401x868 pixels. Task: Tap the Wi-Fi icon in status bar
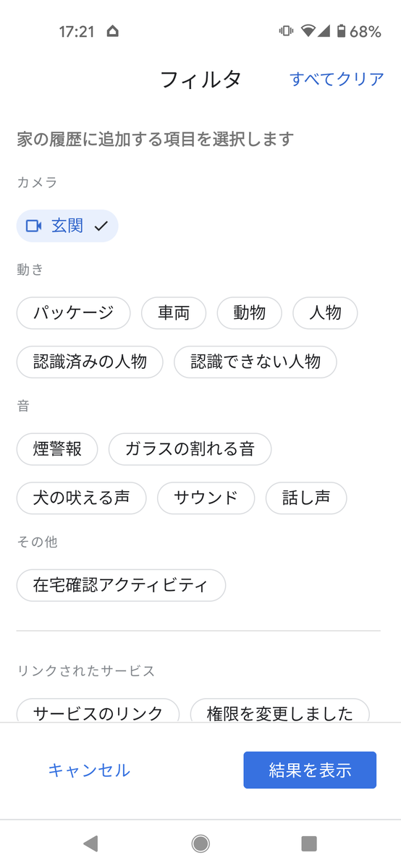(x=309, y=31)
